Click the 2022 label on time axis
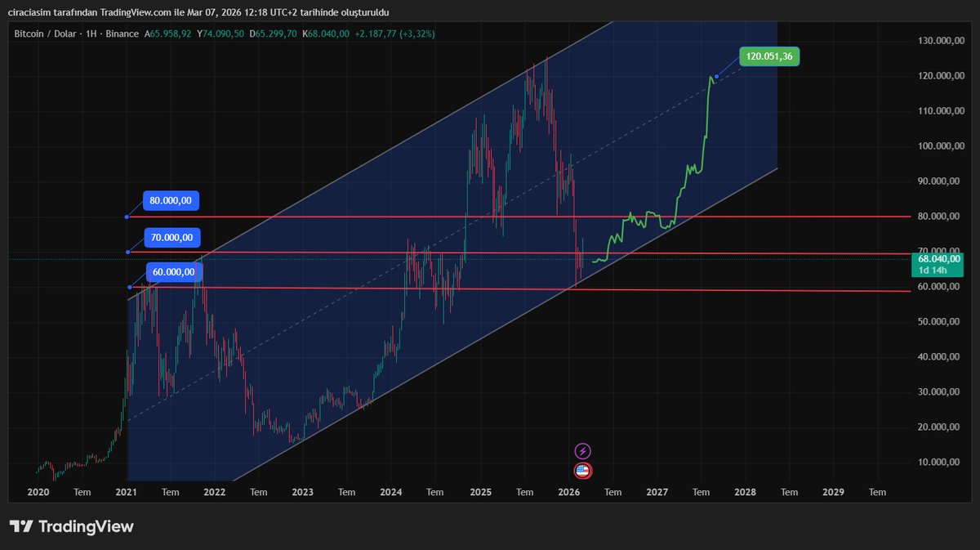The width and height of the screenshot is (980, 550). coord(214,493)
